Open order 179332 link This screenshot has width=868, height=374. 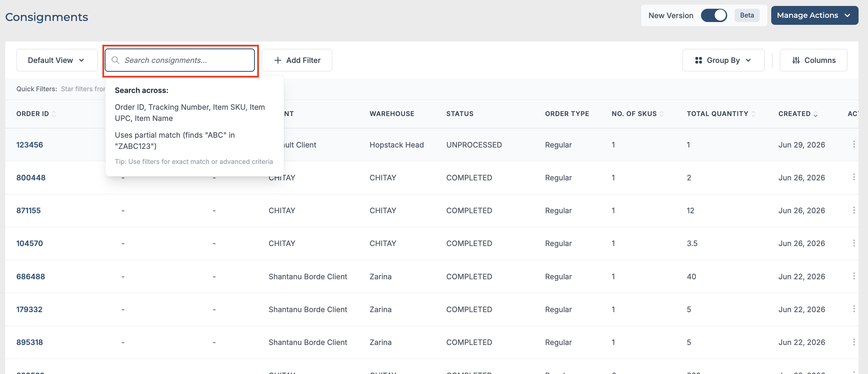click(29, 309)
